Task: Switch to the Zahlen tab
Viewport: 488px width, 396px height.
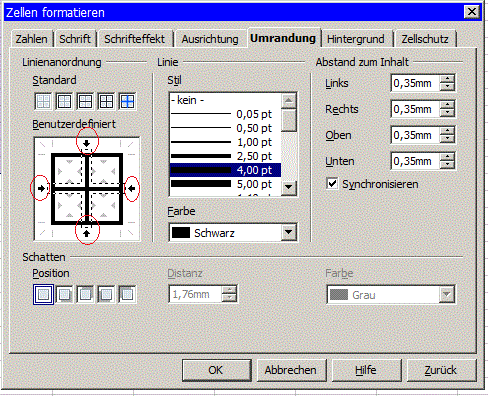Action: pyautogui.click(x=31, y=39)
